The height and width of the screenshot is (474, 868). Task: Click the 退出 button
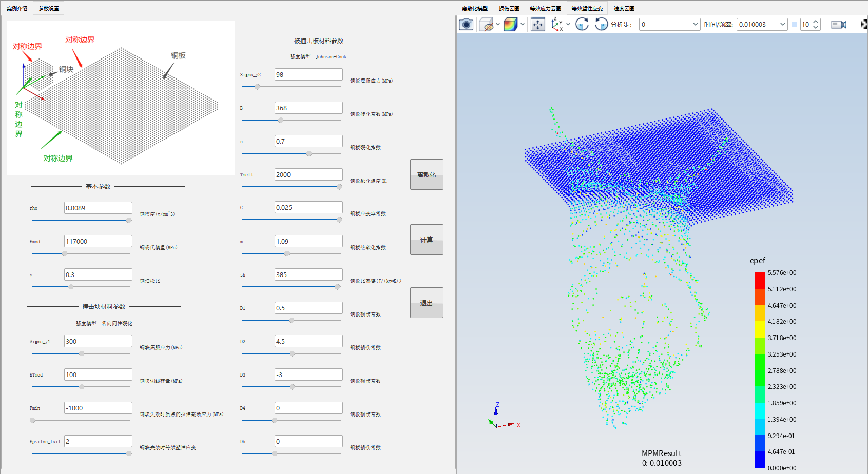427,303
